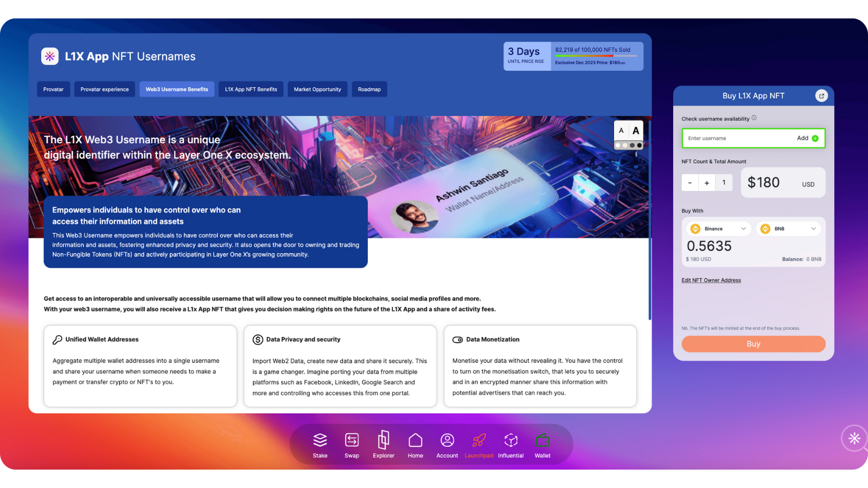Open the Provatar experience tab
Image resolution: width=868 pixels, height=488 pixels.
pyautogui.click(x=105, y=89)
